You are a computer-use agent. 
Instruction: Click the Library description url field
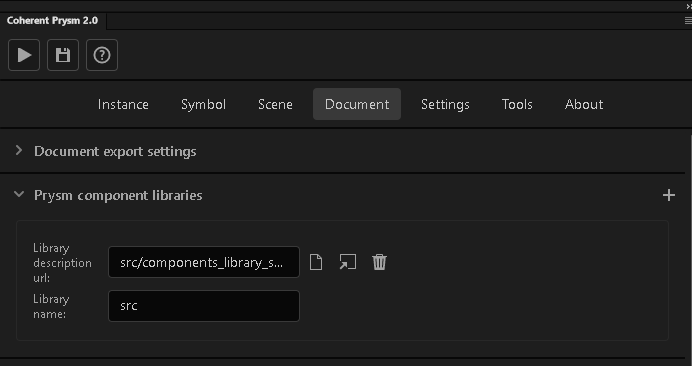(x=204, y=262)
